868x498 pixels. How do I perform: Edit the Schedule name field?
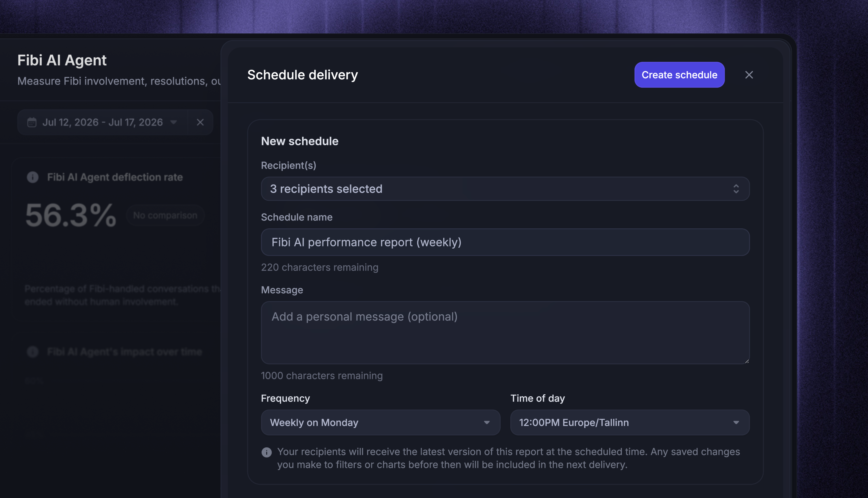[x=505, y=242]
